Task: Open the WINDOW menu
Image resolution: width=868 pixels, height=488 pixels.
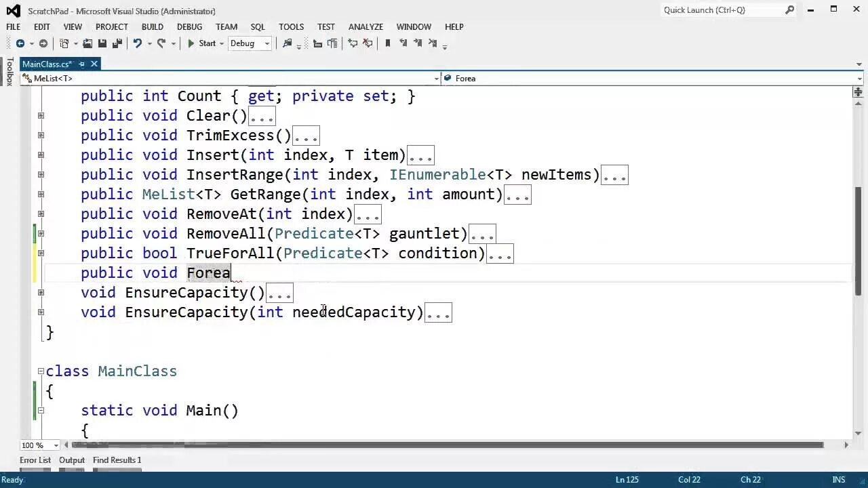Action: 414,26
